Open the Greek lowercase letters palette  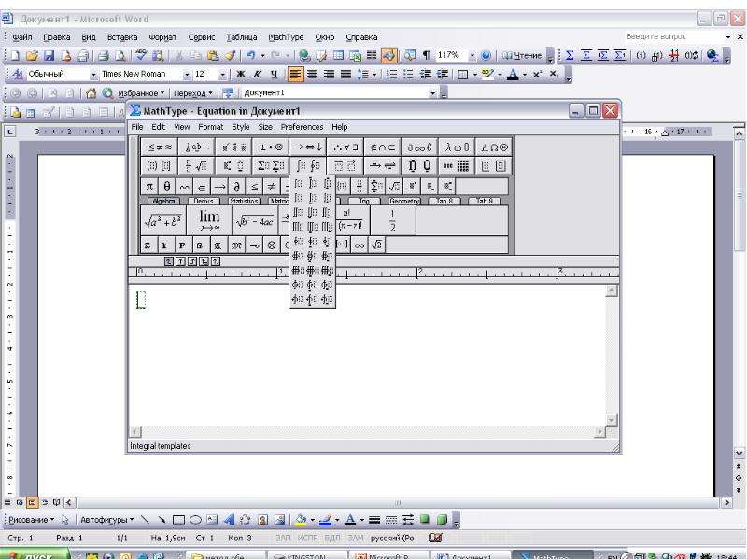(457, 147)
